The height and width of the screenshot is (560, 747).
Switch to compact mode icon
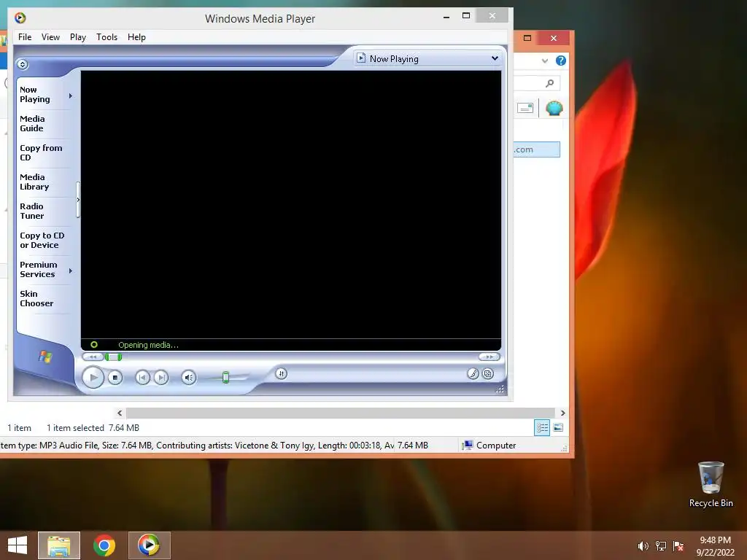coord(488,374)
